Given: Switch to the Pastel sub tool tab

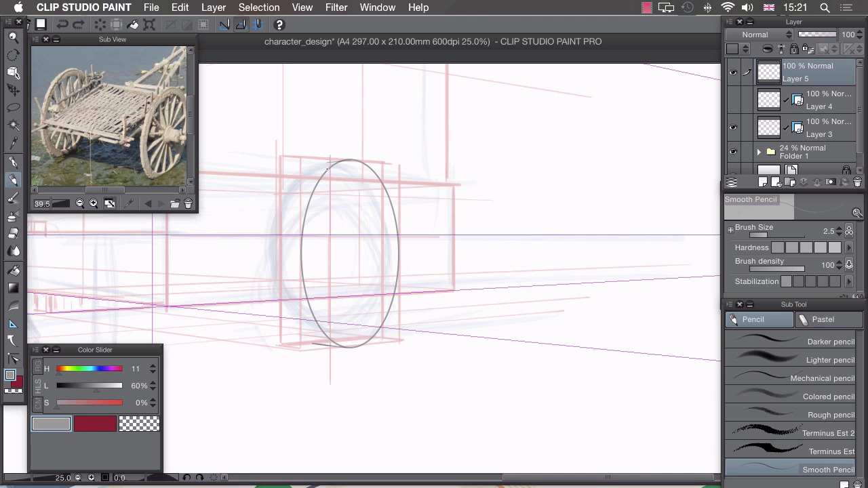Looking at the screenshot, I should [823, 319].
